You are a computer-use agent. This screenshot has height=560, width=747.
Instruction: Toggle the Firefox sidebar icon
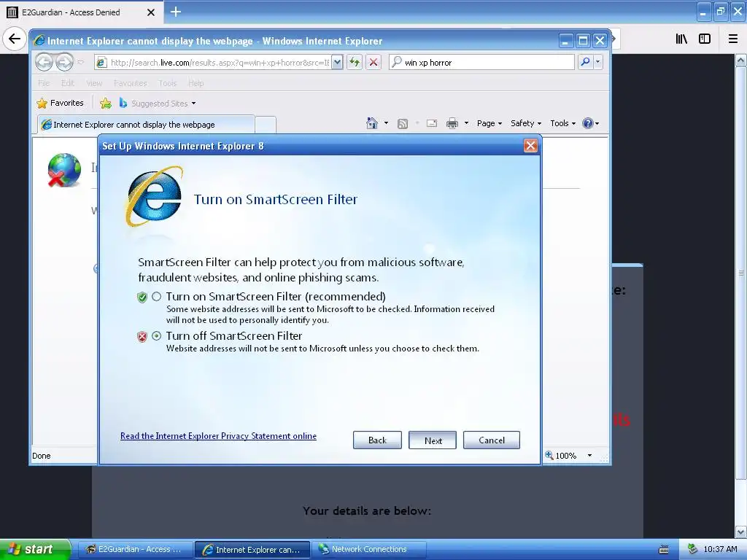[x=705, y=39]
